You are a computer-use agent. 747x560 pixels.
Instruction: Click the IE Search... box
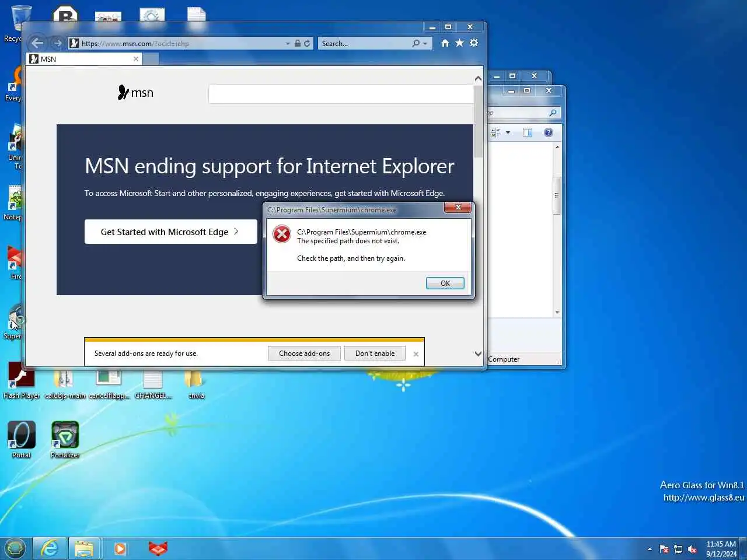(364, 44)
